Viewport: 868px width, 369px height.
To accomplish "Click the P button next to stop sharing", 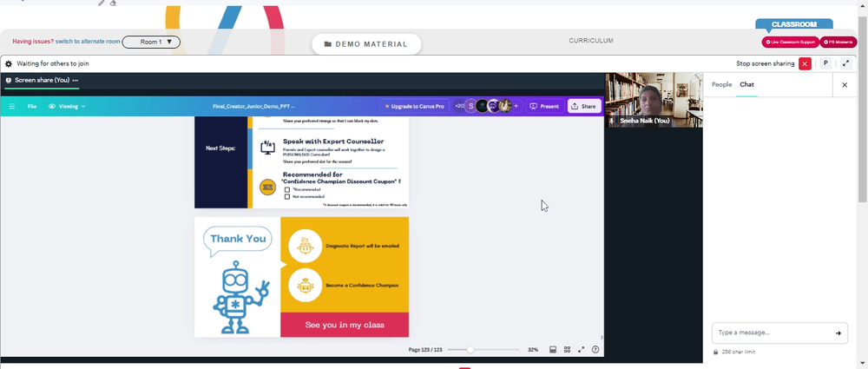I will [x=825, y=63].
